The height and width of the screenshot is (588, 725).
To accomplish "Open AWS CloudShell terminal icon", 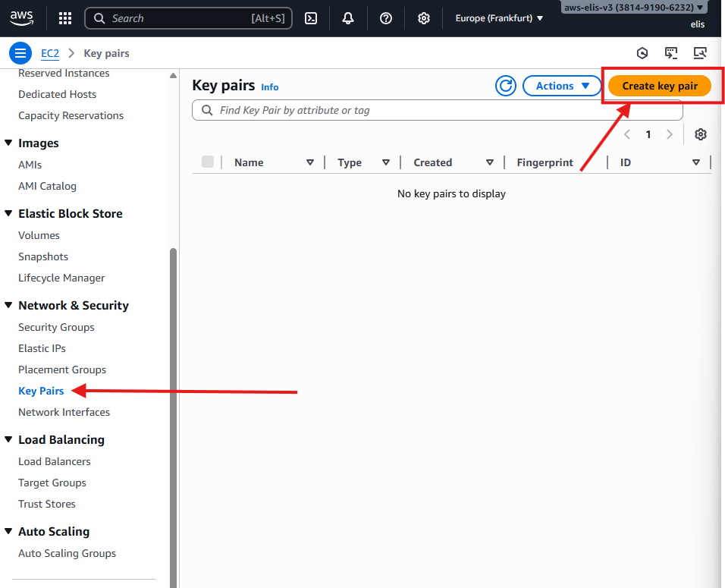I will tap(310, 18).
